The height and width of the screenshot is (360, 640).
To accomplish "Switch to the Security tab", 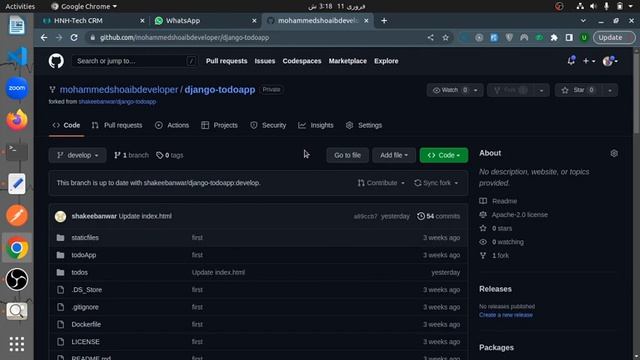I will [x=268, y=125].
